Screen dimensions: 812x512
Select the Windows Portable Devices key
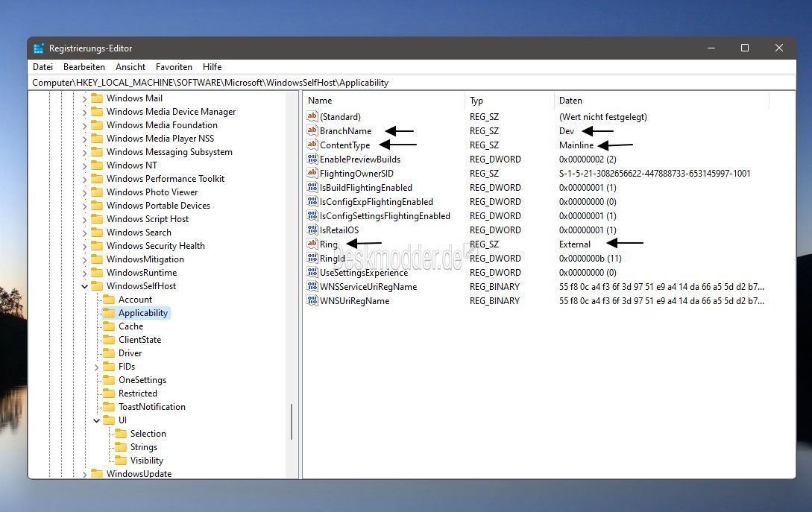pos(158,206)
